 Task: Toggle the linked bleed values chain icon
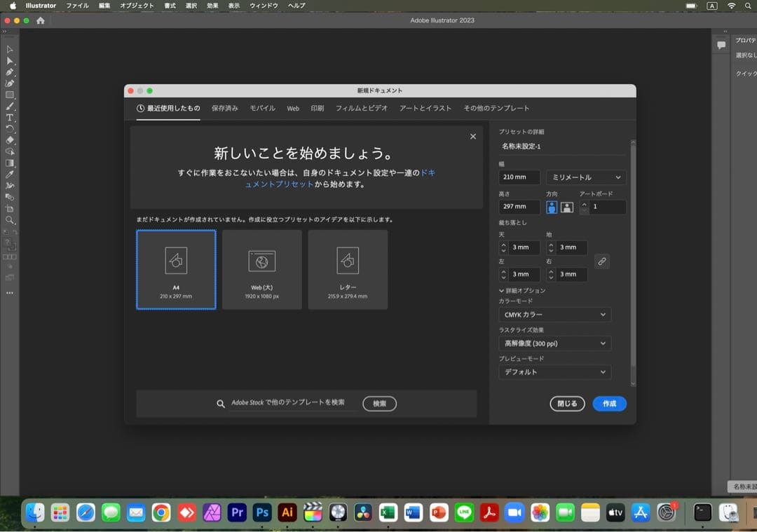[x=602, y=261]
